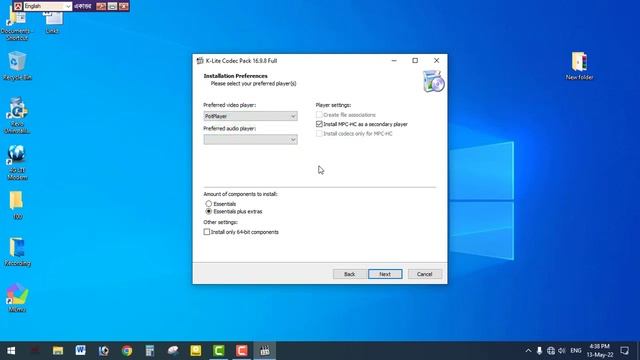
Task: Click the Installation Preferences heading text
Action: coord(236,76)
